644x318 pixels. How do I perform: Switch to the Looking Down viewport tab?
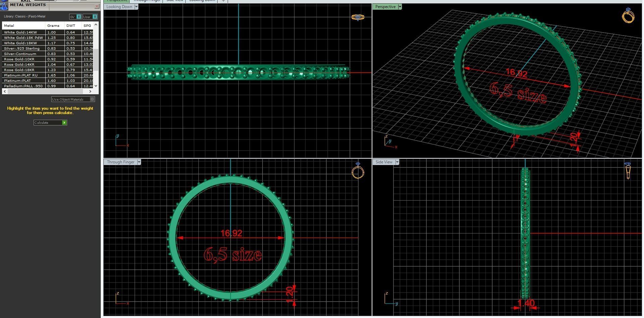[202, 1]
